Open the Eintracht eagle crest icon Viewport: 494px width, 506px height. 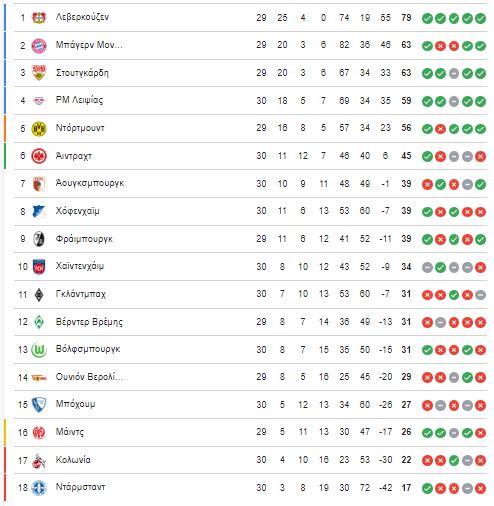(x=39, y=156)
